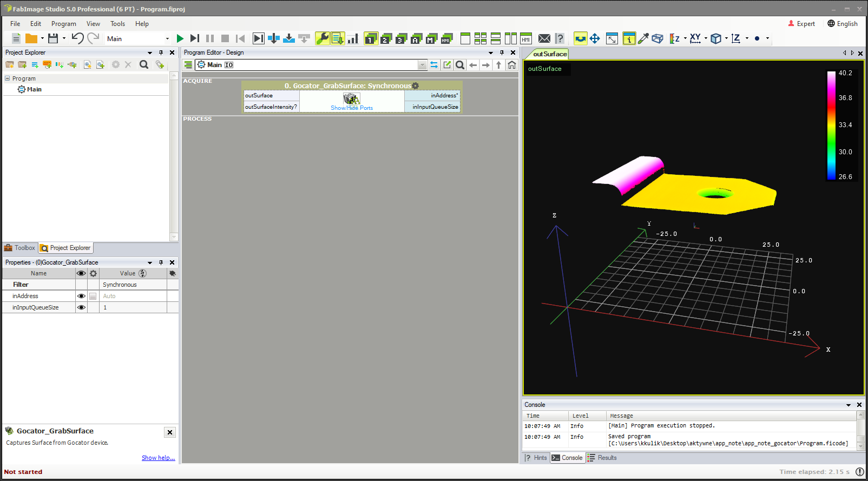
Task: Open the Tools menu
Action: [117, 24]
